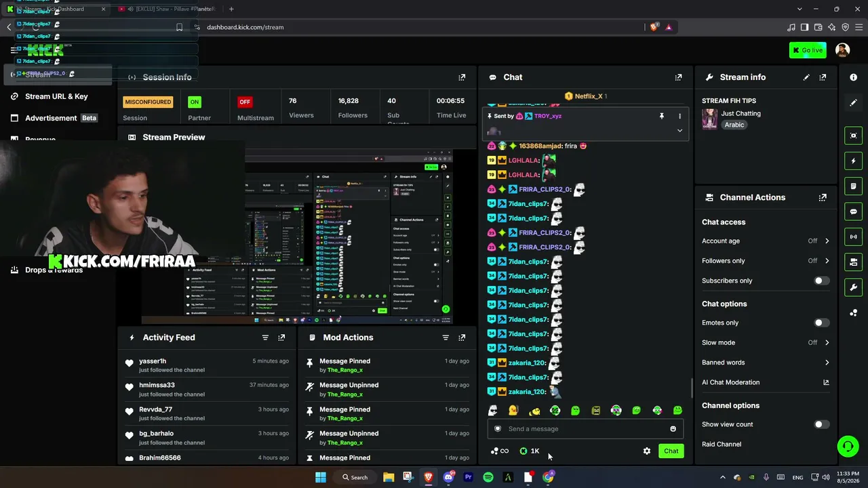Click the chat panel scrollbar
The width and height of the screenshot is (868, 488).
click(691, 388)
